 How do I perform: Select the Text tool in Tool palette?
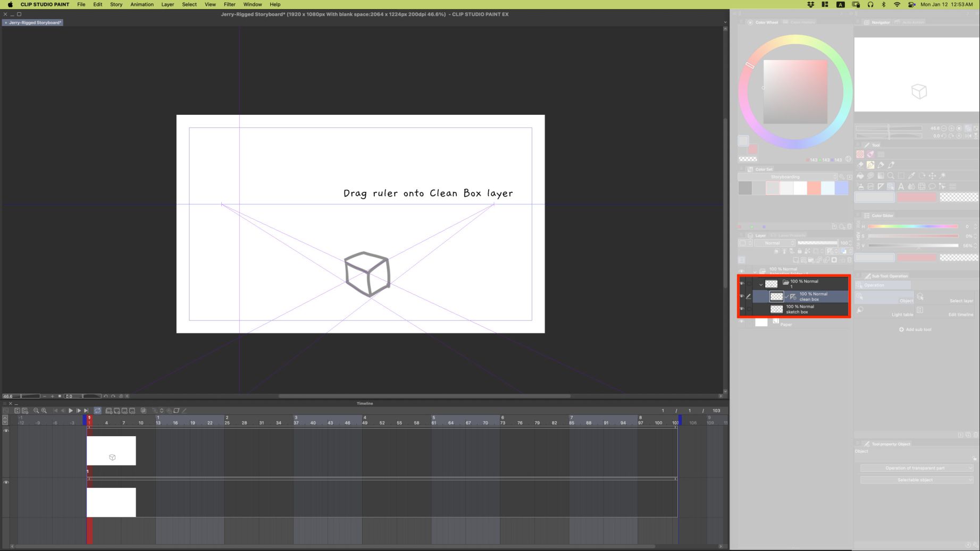(x=901, y=187)
